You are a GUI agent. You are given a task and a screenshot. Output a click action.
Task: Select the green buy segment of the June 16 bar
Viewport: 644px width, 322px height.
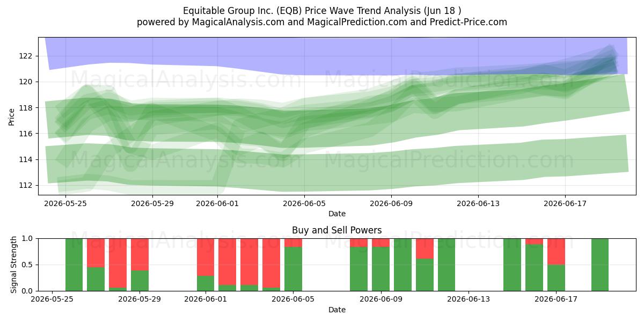[534, 268]
